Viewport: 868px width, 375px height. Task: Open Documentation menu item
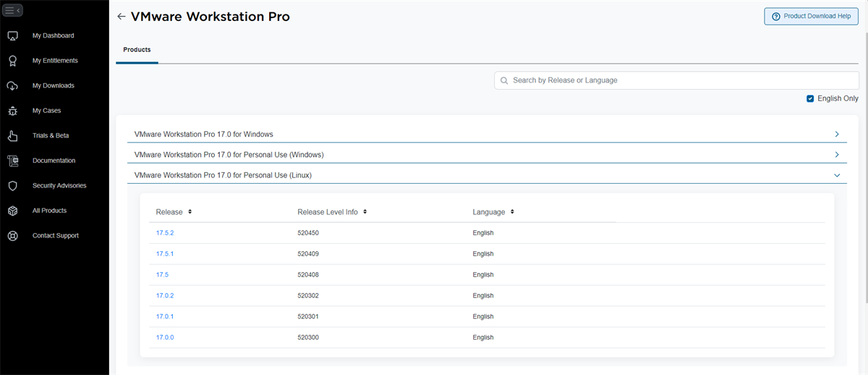tap(54, 161)
